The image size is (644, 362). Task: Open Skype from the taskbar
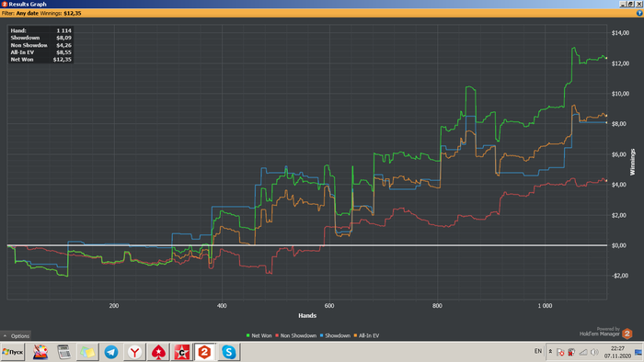point(228,352)
